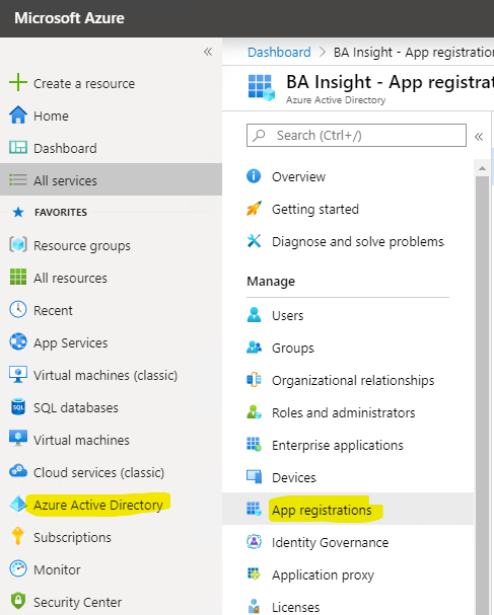Click the Groups people icon
The width and height of the screenshot is (494, 615).
pos(254,347)
